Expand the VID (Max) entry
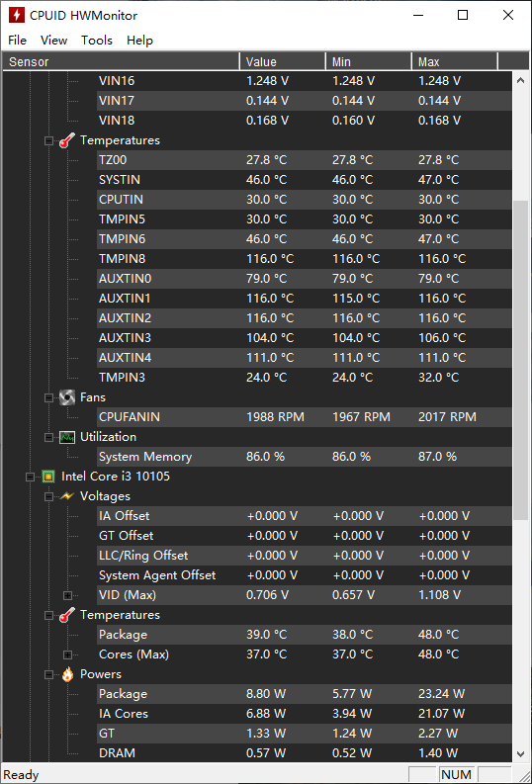This screenshot has height=784, width=532. [67, 595]
